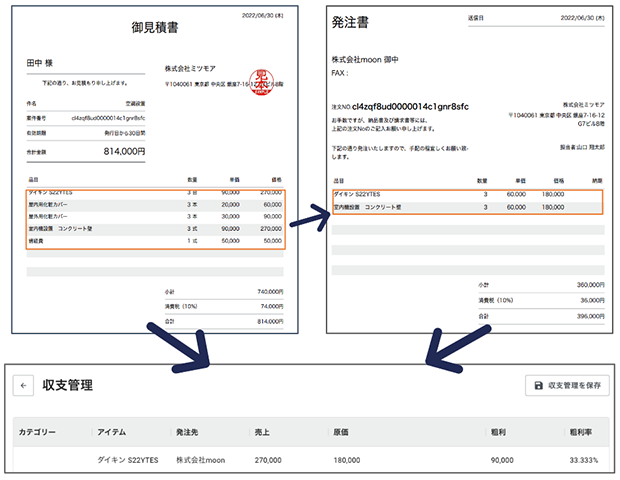The image size is (620, 480).
Task: Click order number cl4zqf8ud0000014c1gnr8sfc on 発注書
Action: point(410,106)
